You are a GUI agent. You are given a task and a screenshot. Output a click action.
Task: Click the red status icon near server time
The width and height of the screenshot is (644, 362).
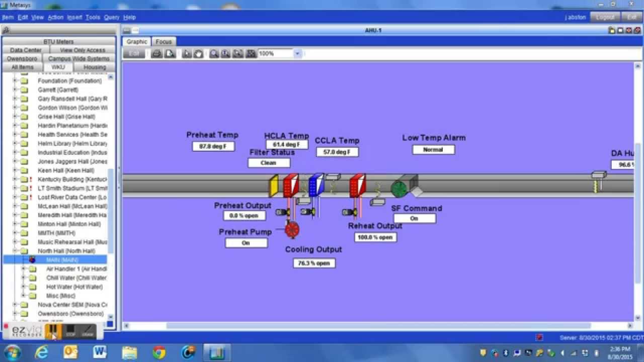(x=539, y=337)
